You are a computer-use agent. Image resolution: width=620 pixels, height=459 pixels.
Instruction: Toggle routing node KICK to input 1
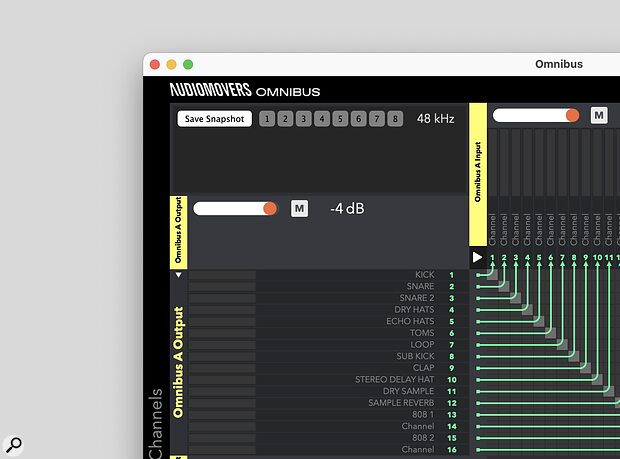(x=492, y=275)
